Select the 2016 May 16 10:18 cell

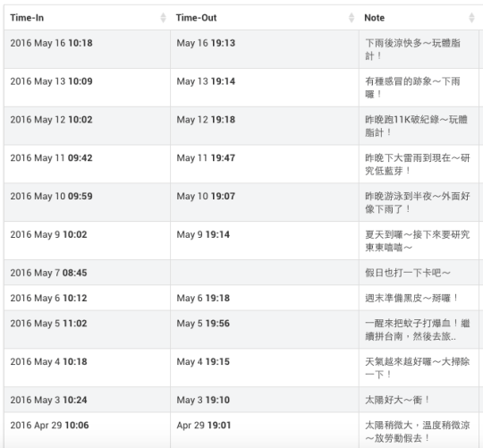pos(87,49)
